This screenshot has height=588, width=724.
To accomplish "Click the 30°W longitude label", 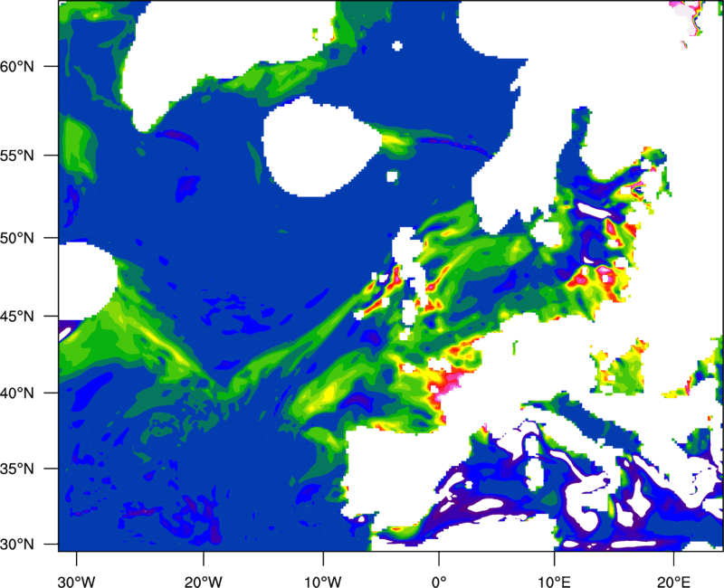I will (x=77, y=582).
